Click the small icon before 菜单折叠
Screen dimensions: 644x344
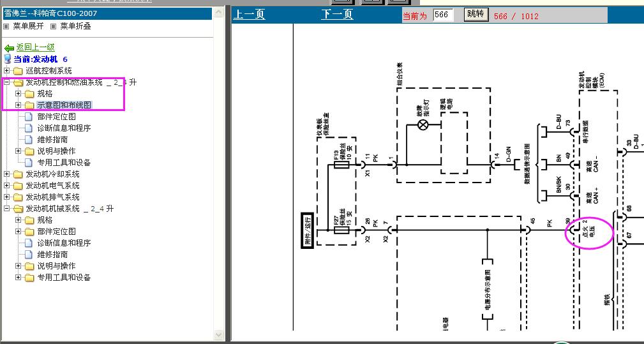pyautogui.click(x=53, y=26)
